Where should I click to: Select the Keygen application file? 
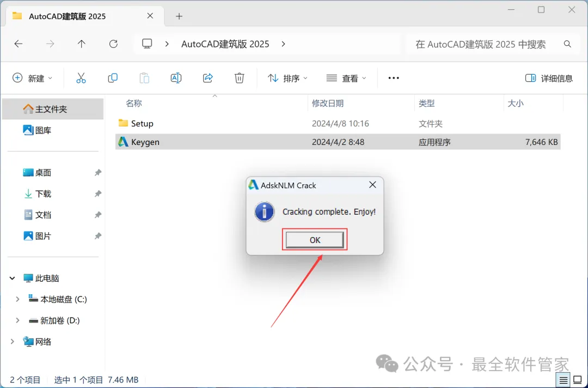coord(338,142)
